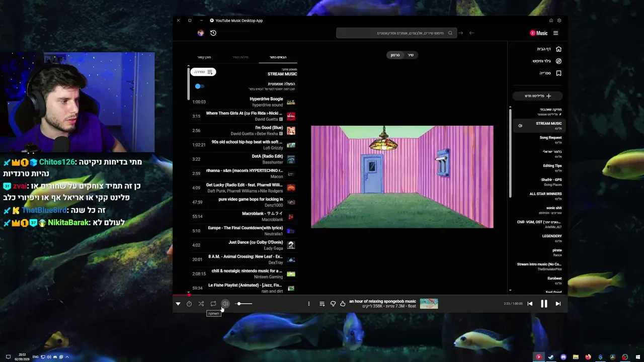This screenshot has width=644, height=362.
Task: Adjust the volume slider
Action: (244, 304)
